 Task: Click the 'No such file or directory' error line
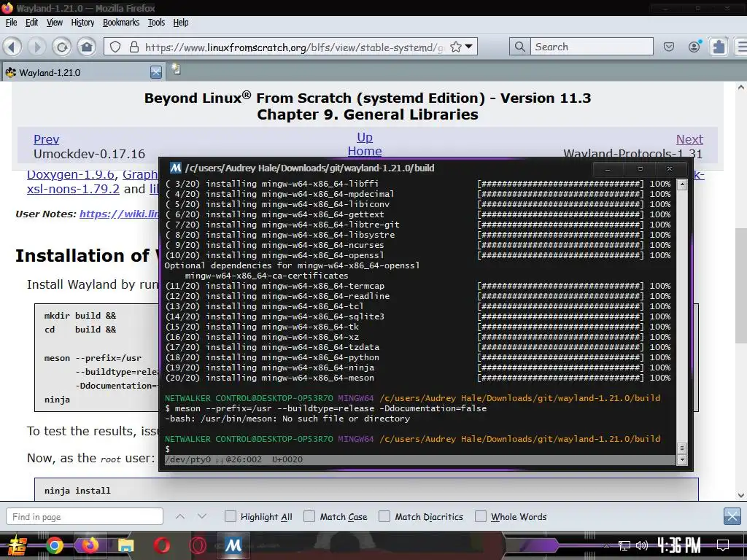click(287, 419)
